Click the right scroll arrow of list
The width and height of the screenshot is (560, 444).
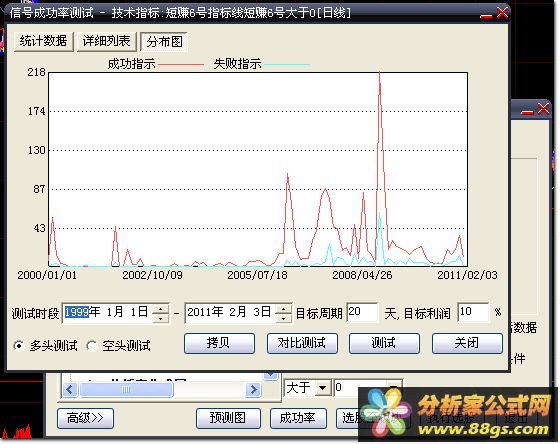pyautogui.click(x=254, y=389)
